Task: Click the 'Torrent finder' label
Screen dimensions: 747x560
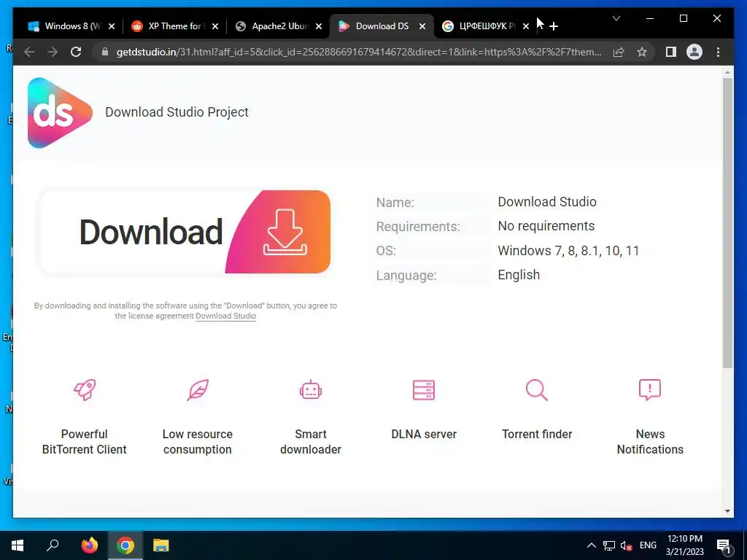Action: 537,435
